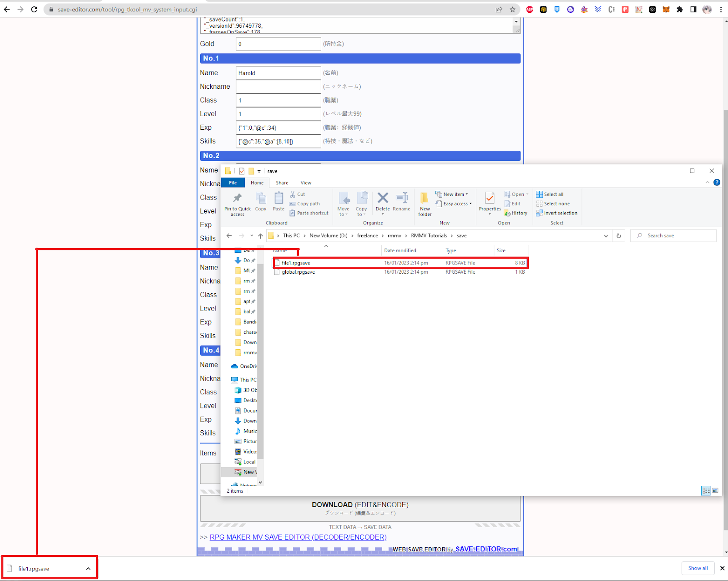Image resolution: width=728 pixels, height=581 pixels.
Task: Open the Move to command
Action: [x=344, y=204]
